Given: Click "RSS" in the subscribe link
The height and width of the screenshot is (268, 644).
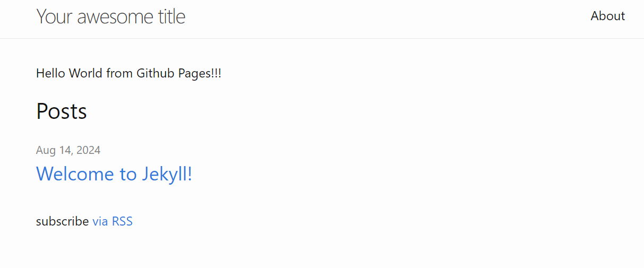Looking at the screenshot, I should click(x=122, y=221).
